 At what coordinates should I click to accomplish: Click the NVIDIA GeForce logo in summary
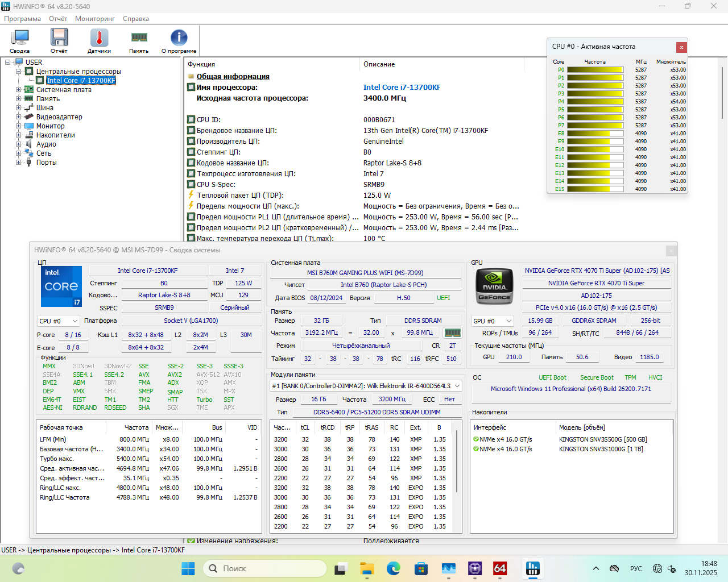click(x=494, y=286)
